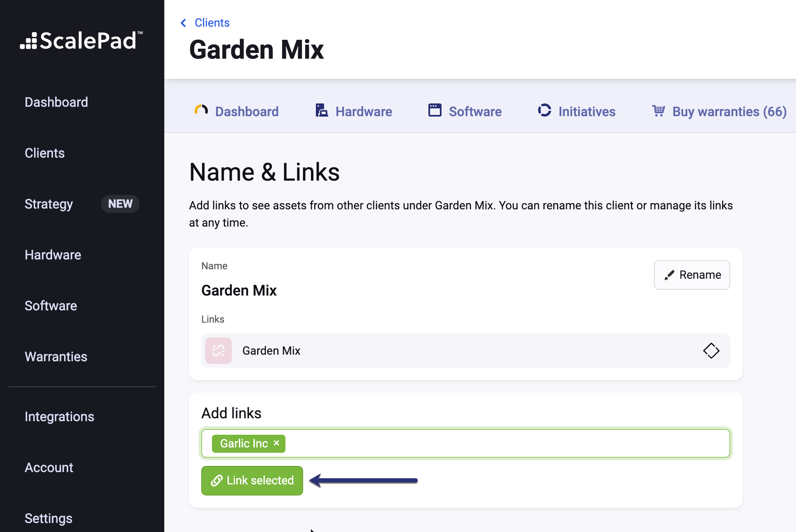
Task: Open Settings in the left sidebar
Action: 48,518
